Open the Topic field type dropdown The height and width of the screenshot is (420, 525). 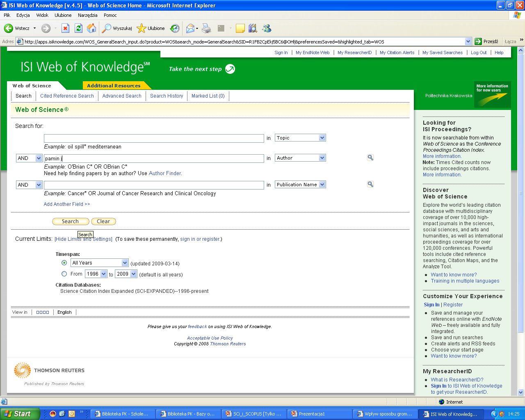(300, 138)
